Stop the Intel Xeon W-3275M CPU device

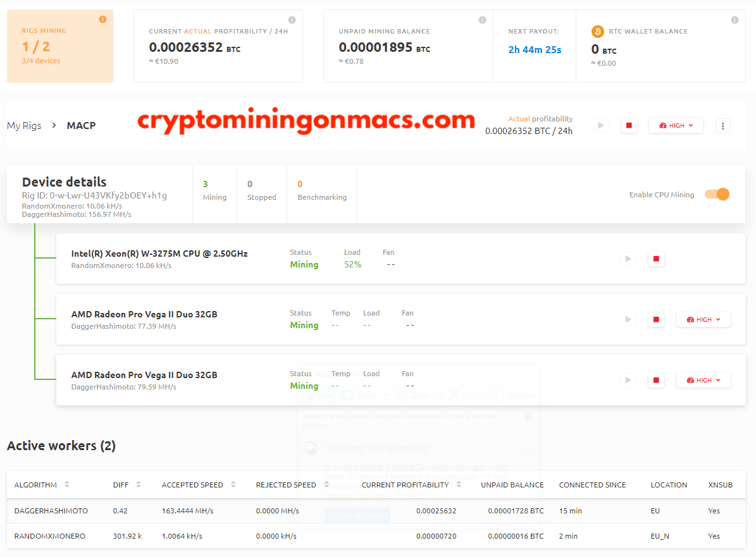(x=655, y=259)
